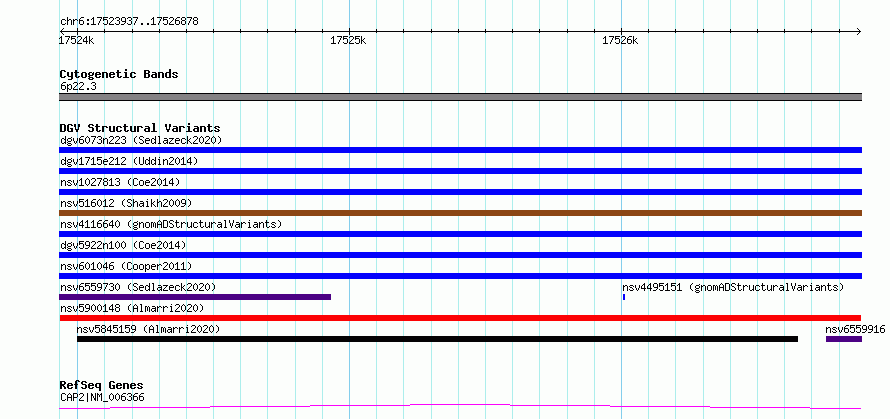This screenshot has width=890, height=419.
Task: Click the tiny blue nsv4495151 variant mark
Action: point(624,297)
